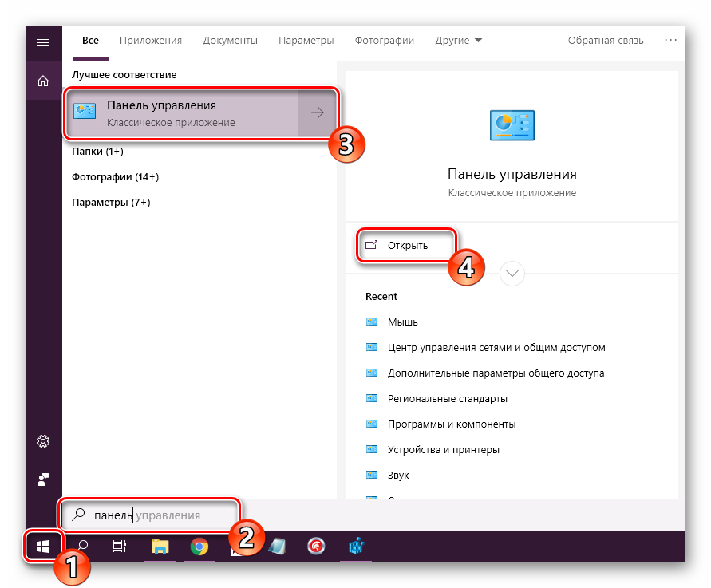Screen dimensions: 711x588
Task: Open File Explorer from the taskbar
Action: [x=160, y=547]
